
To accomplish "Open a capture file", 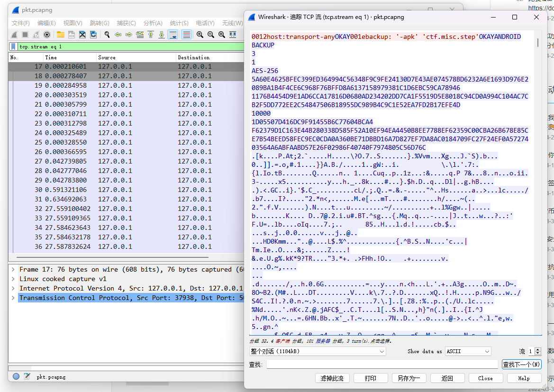I will coord(60,35).
